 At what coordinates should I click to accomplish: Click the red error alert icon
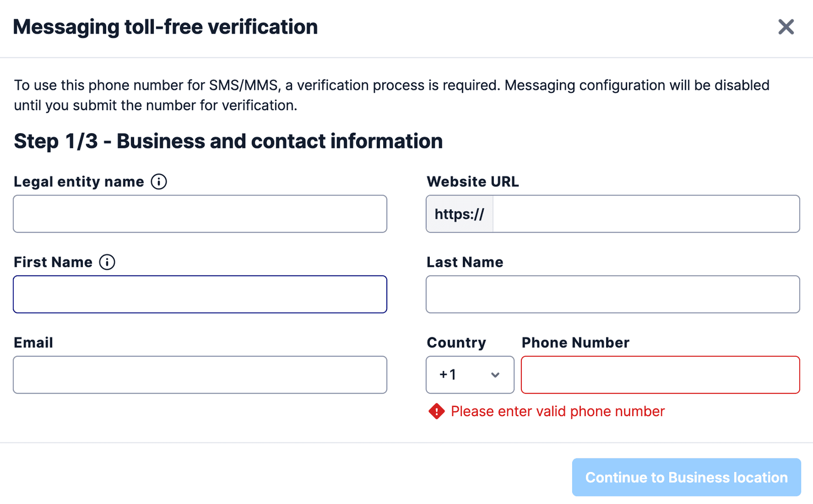pyautogui.click(x=436, y=411)
